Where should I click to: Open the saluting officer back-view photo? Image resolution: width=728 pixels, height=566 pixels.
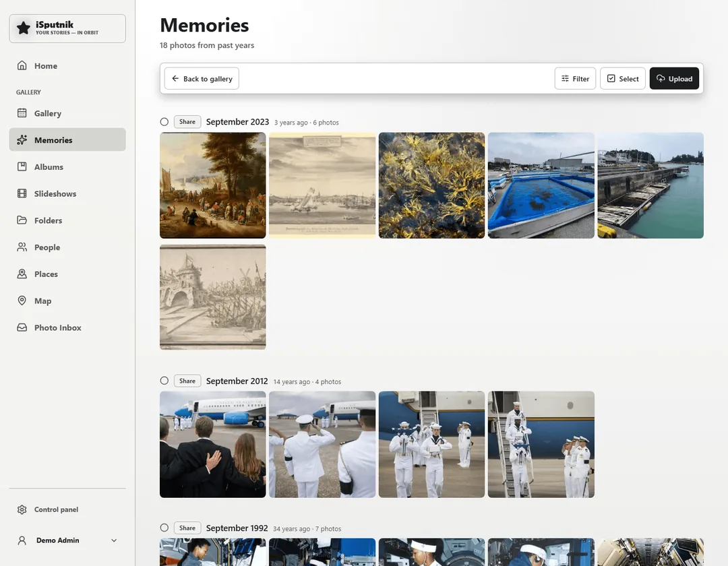322,445
